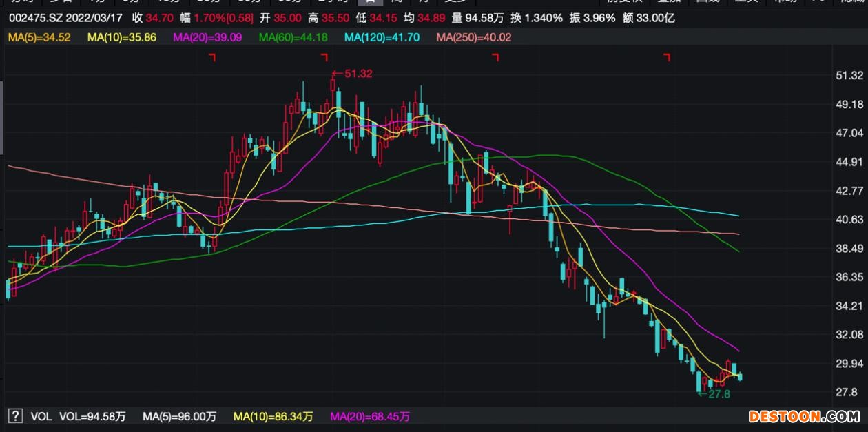Select the 画线 drawing tool
Screen dimensions: 868x432
707,3
